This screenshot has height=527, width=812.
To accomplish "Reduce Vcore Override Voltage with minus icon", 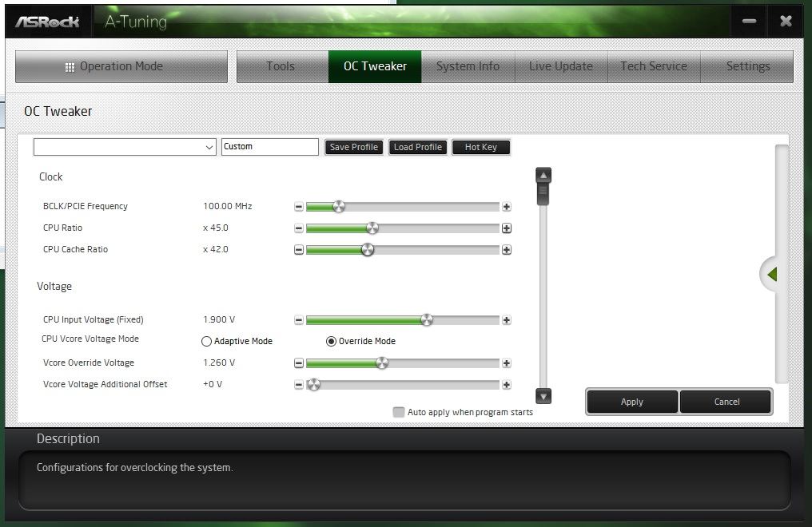I will coord(299,363).
